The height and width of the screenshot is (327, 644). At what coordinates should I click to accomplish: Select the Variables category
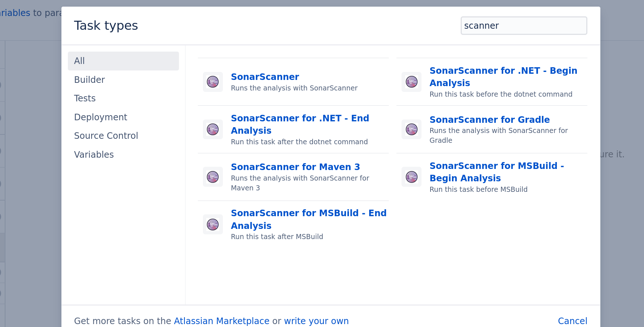[94, 154]
